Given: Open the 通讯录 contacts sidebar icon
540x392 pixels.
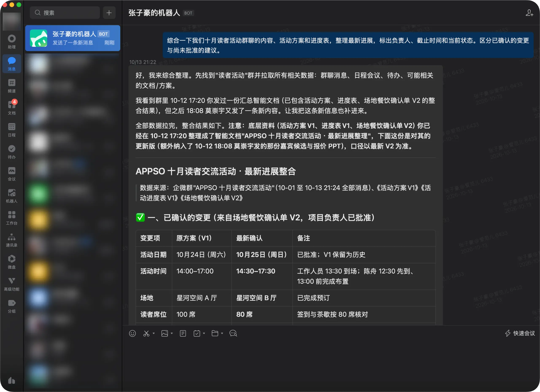Looking at the screenshot, I should (12, 240).
